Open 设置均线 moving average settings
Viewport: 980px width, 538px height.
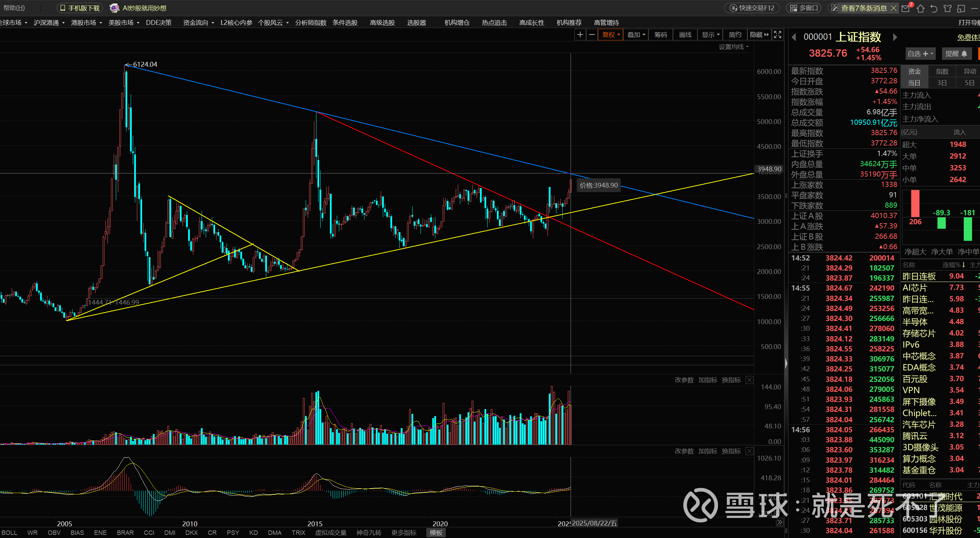tap(733, 47)
